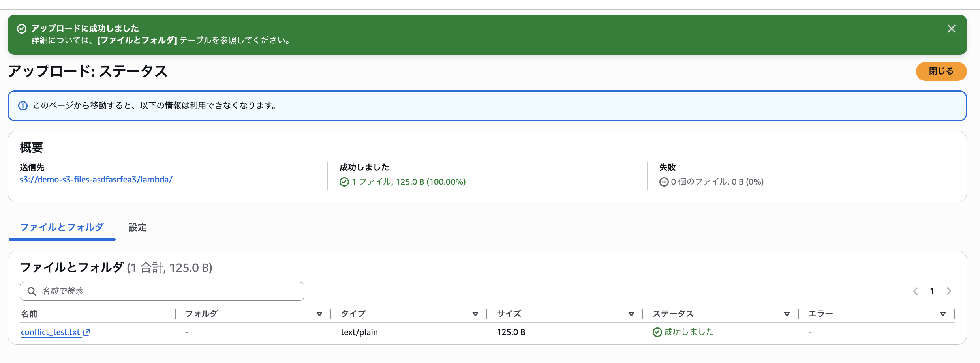Click the green check beside the 1 ファイル success count

pos(344,182)
